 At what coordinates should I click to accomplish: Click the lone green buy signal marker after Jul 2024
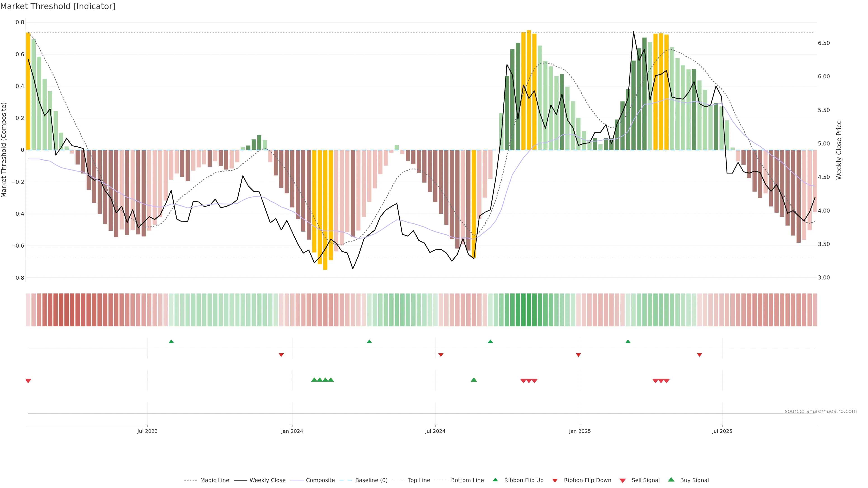click(474, 380)
